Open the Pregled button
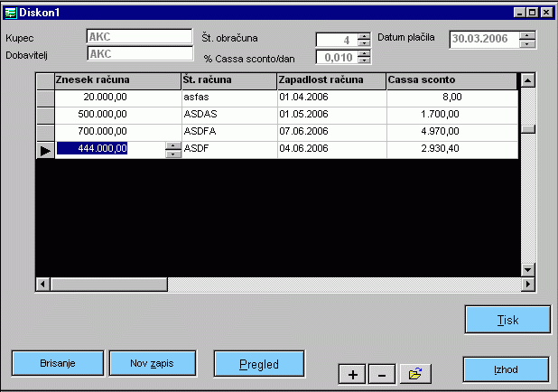The height and width of the screenshot is (392, 558). [258, 364]
